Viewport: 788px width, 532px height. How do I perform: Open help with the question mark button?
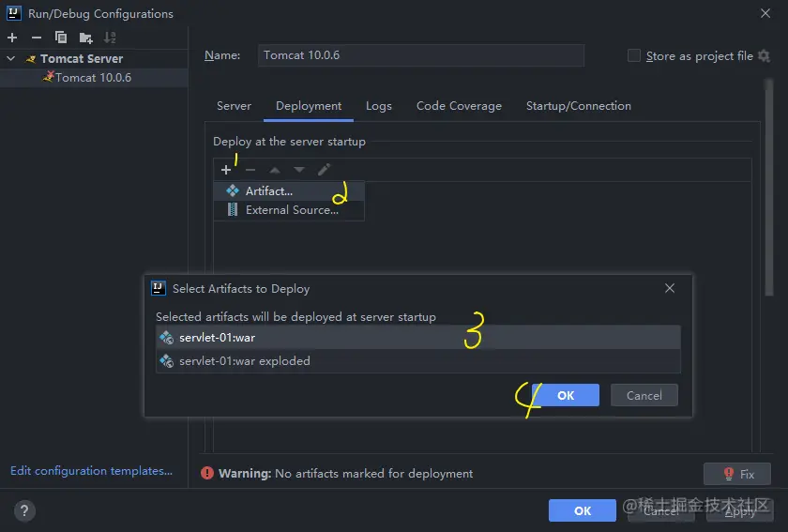[24, 510]
